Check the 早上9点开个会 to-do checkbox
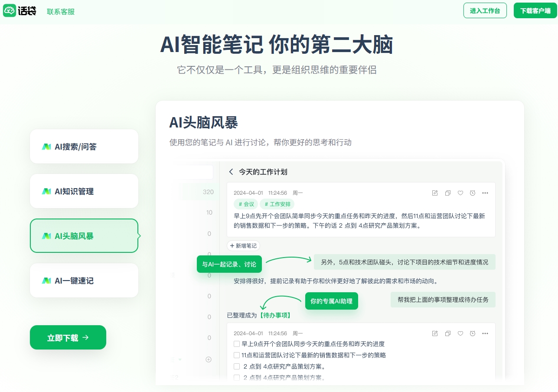 point(237,344)
